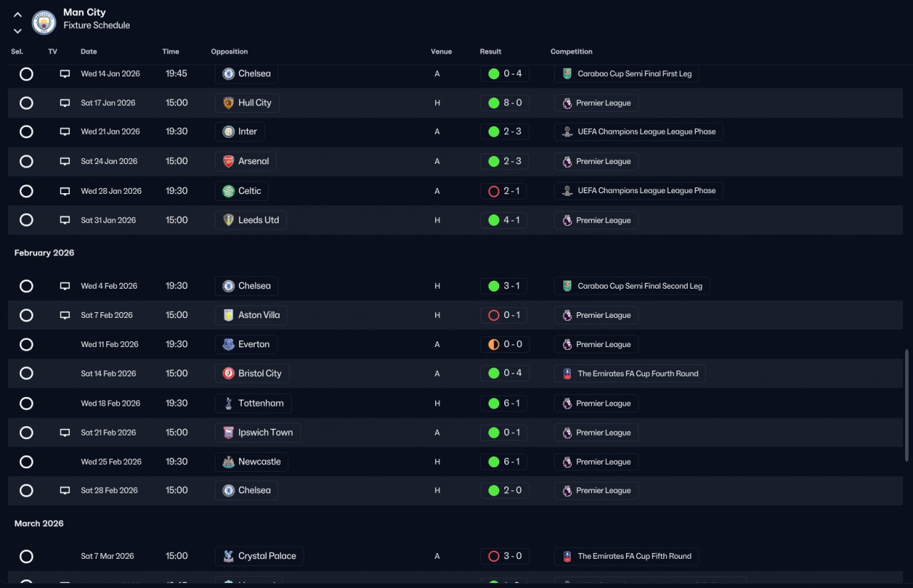
Task: Click TV icon for Celtic match
Action: coord(65,191)
